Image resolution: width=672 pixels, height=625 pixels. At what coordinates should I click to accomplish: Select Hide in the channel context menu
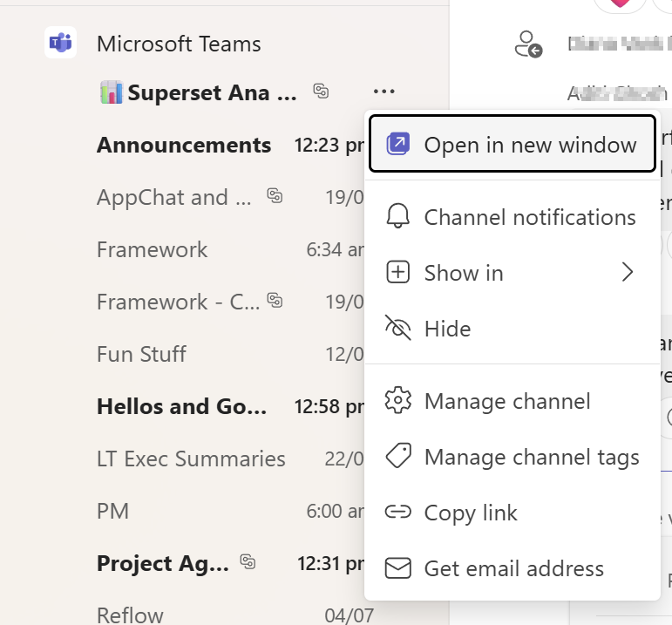(x=512, y=329)
